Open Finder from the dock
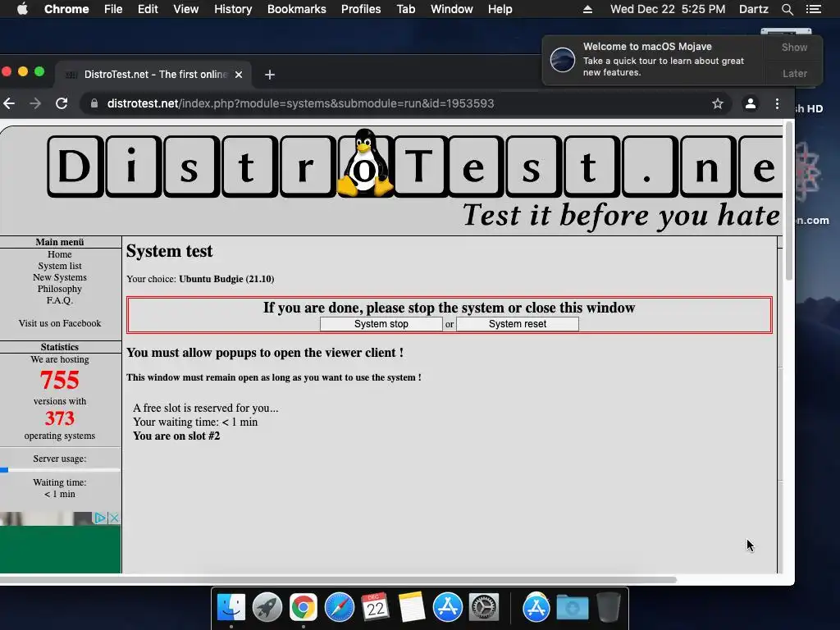840x630 pixels. tap(231, 608)
